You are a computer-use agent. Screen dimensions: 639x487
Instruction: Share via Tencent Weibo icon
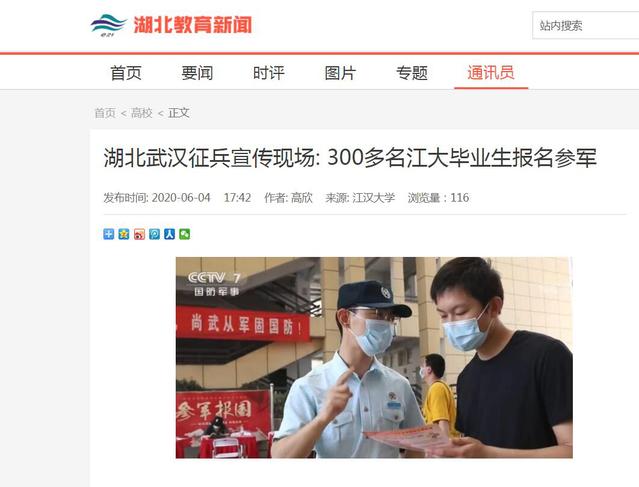point(154,234)
